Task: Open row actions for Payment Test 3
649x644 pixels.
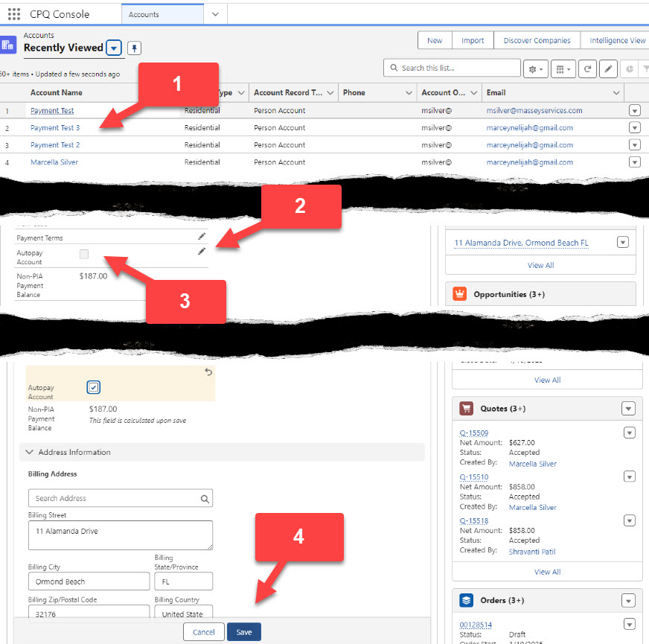Action: pyautogui.click(x=634, y=127)
